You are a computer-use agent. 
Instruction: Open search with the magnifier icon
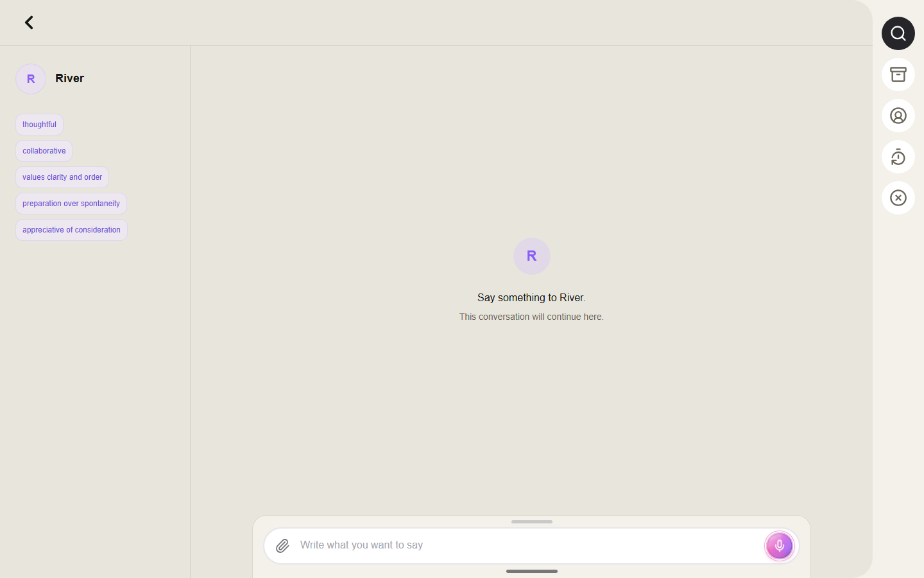coord(898,33)
